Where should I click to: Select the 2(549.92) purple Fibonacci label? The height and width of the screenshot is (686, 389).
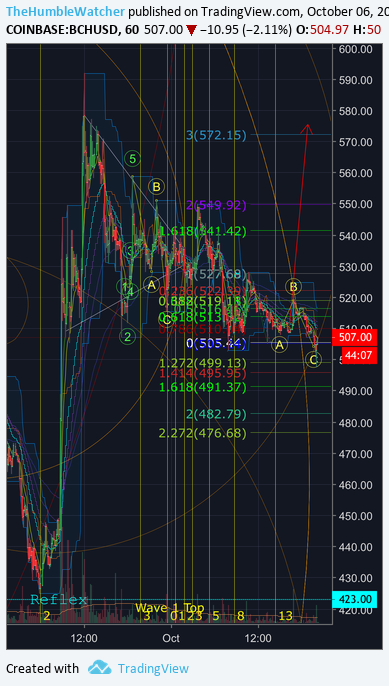click(x=216, y=205)
